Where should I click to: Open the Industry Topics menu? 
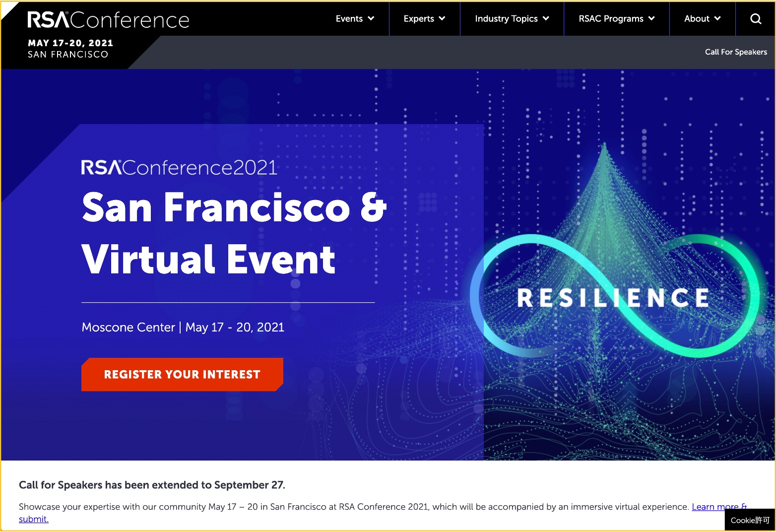click(512, 19)
